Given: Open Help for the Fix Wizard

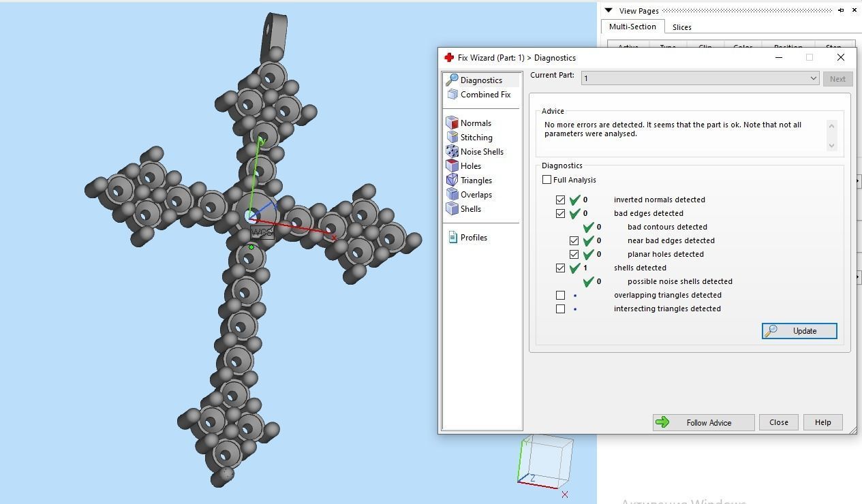Looking at the screenshot, I should click(x=822, y=422).
